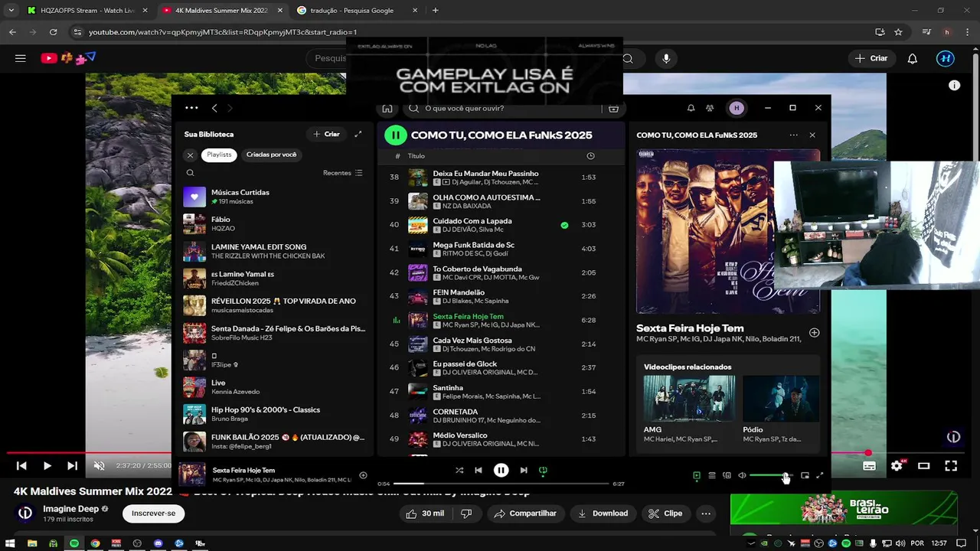Toggle YouTube theater mode
The width and height of the screenshot is (980, 551).
pyautogui.click(x=924, y=465)
